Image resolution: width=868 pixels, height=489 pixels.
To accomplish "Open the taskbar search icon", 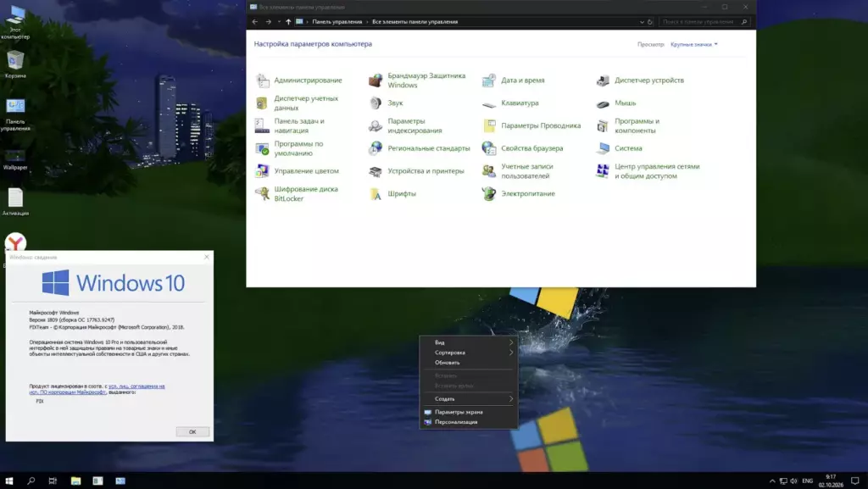I will coord(31,481).
